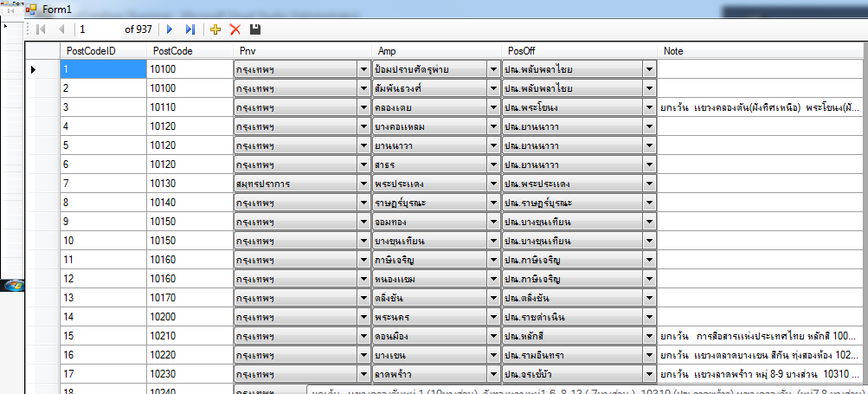Add a new record with plus icon
This screenshot has width=868, height=394.
pyautogui.click(x=215, y=29)
